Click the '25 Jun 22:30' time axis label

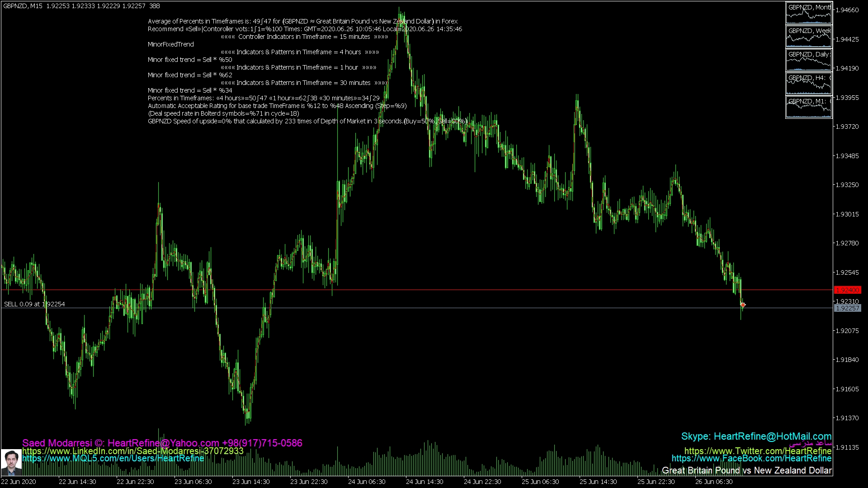tap(656, 482)
